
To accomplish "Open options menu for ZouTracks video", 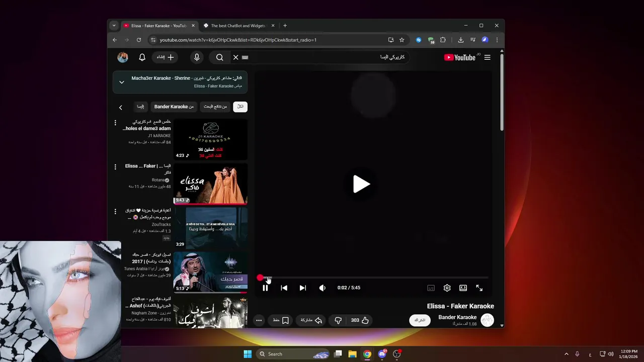I will point(115,212).
